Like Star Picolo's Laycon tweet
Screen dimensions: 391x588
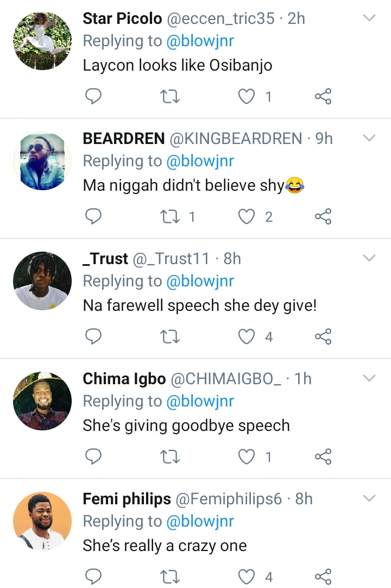[247, 97]
